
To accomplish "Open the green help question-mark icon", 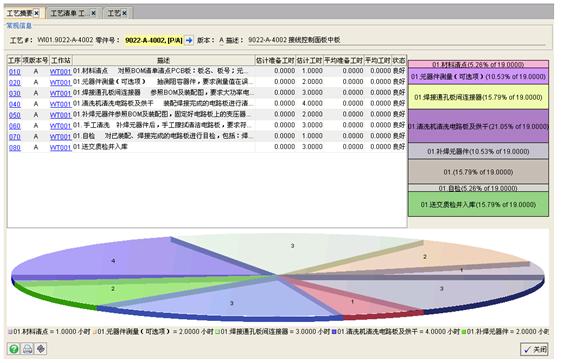I will pos(14,349).
